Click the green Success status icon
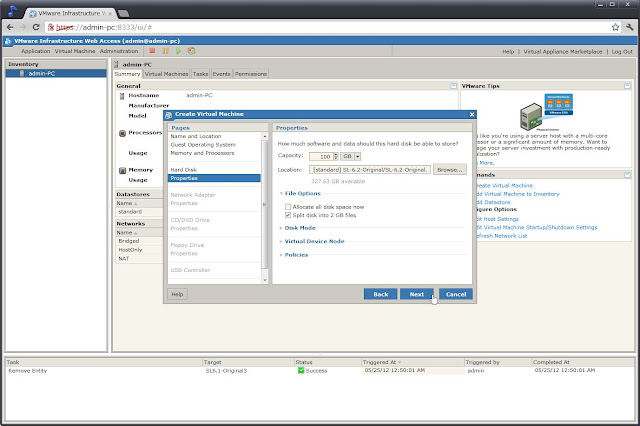This screenshot has height=426, width=640. (x=301, y=371)
